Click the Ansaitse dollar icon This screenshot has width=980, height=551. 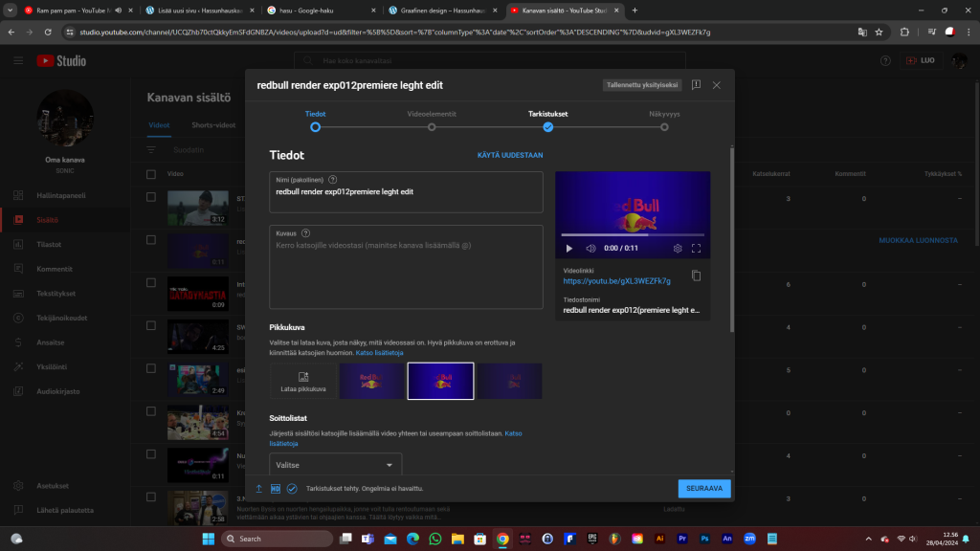click(x=18, y=342)
